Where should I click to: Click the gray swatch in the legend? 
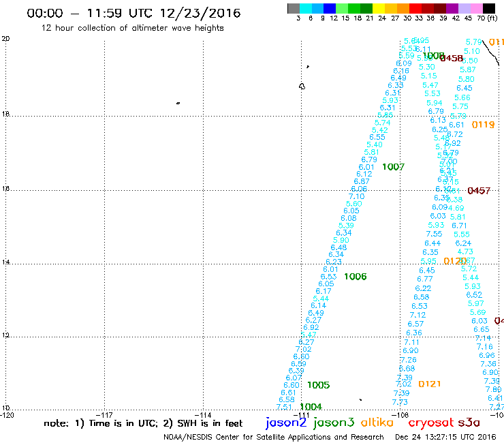[x=294, y=8]
